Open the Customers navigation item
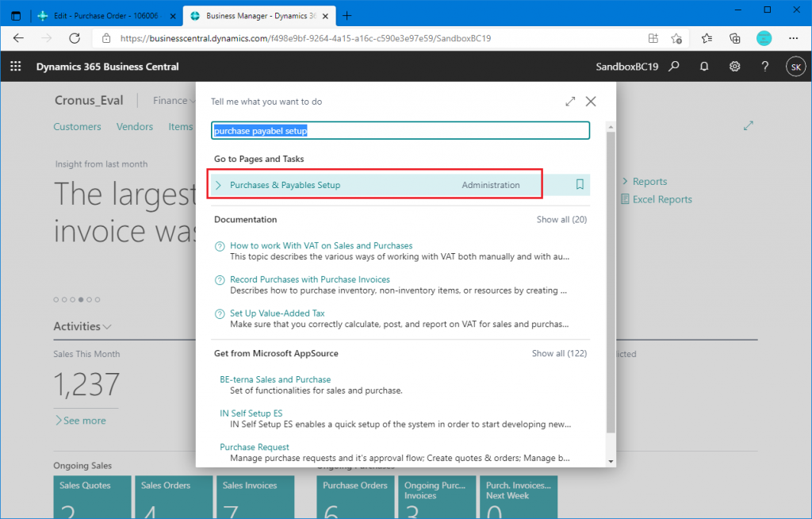This screenshot has width=812, height=519. 77,126
